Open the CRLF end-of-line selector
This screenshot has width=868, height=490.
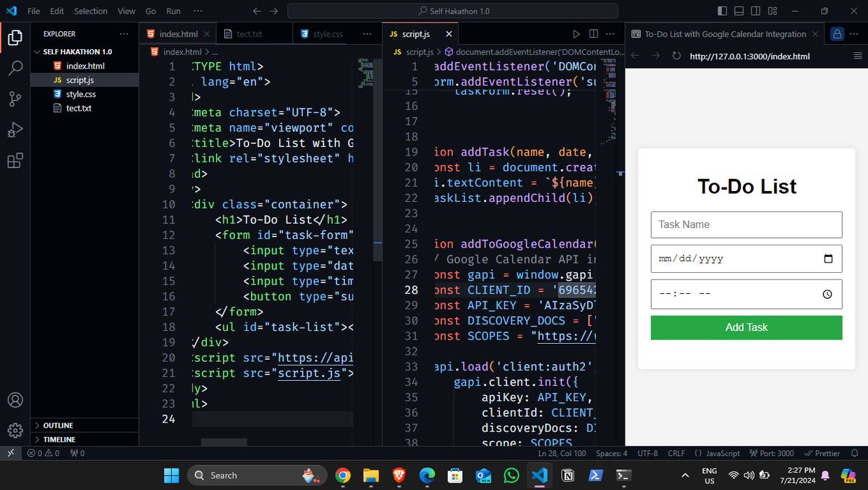click(676, 453)
